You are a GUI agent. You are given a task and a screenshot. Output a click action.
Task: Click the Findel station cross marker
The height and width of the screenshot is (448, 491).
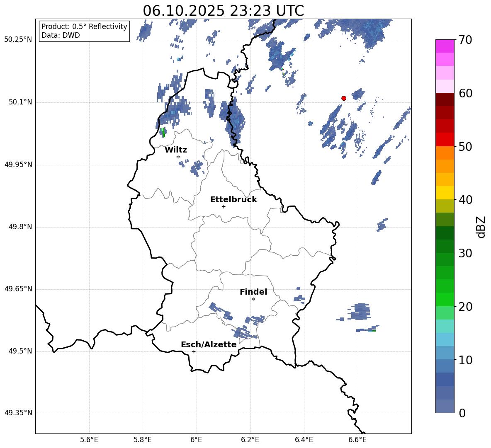coord(253,299)
